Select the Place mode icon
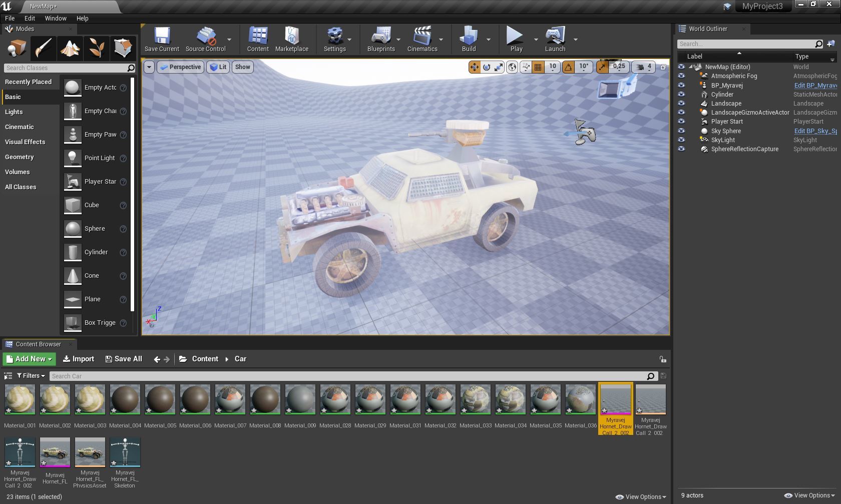 click(17, 49)
